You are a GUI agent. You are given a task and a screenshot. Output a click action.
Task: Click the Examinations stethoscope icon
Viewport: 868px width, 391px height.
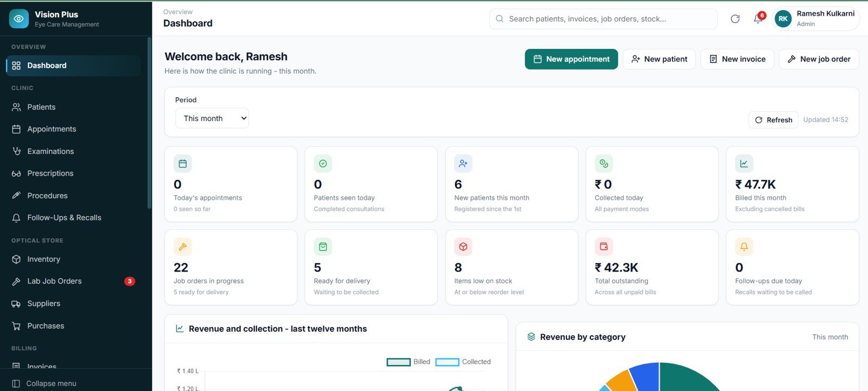coord(16,151)
